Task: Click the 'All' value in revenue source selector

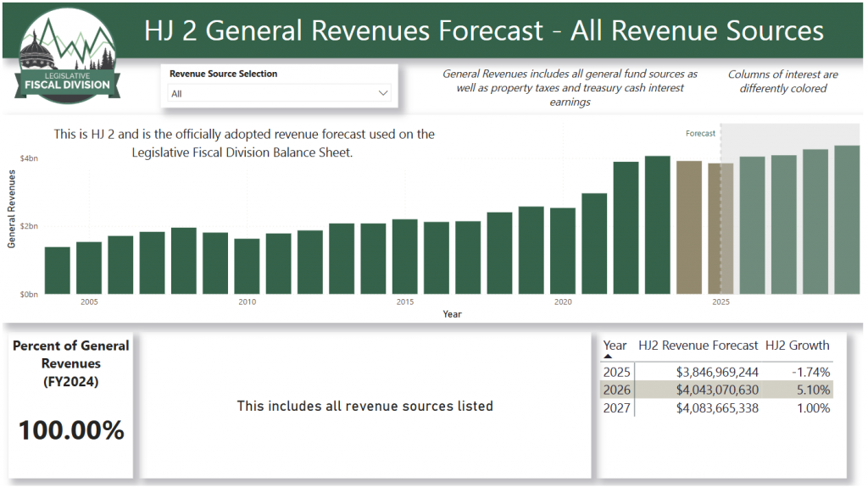Action: pyautogui.click(x=177, y=94)
